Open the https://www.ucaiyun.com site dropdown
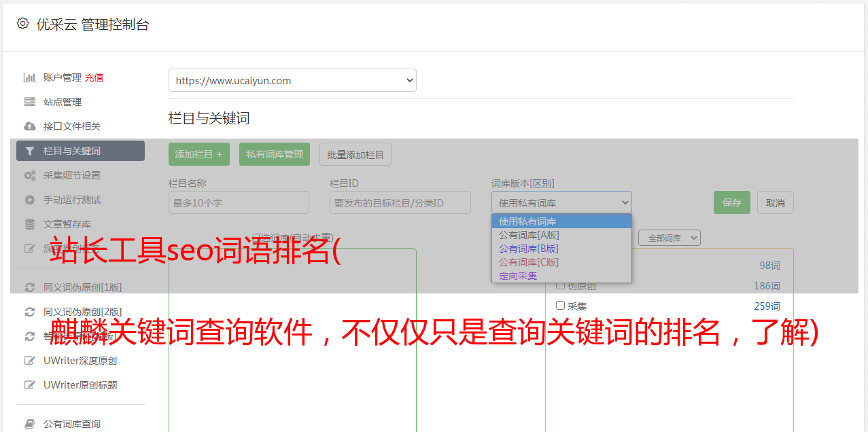Screen dimensions: 868x432 pos(292,80)
